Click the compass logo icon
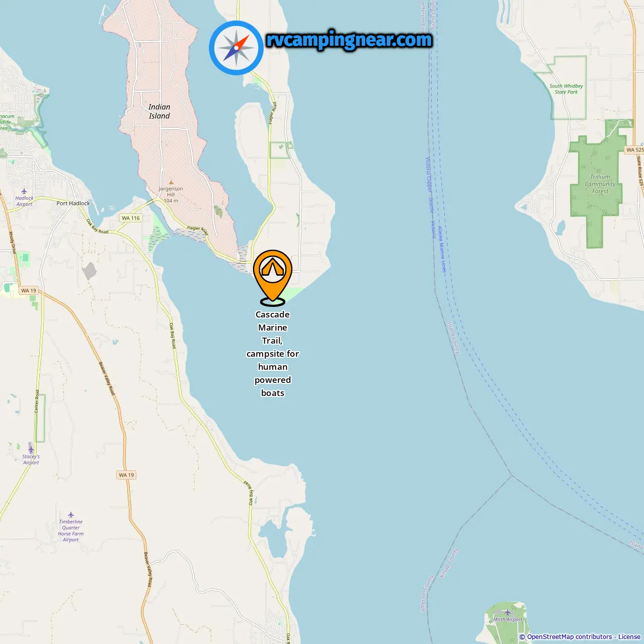 [x=236, y=48]
